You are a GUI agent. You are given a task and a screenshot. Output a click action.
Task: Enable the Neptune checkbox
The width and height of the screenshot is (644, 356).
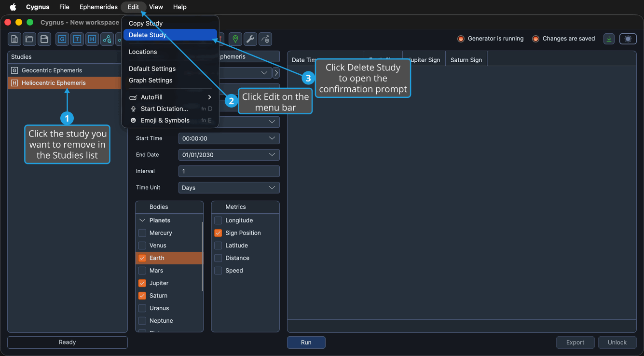tap(142, 321)
